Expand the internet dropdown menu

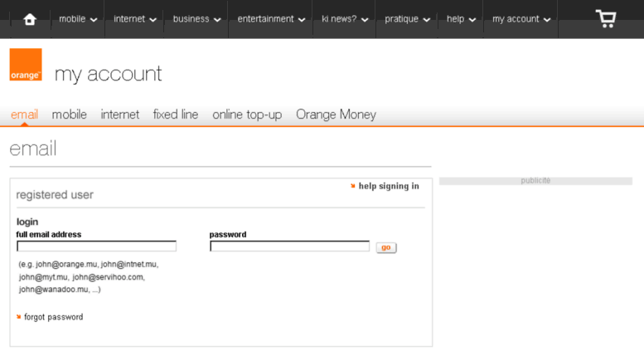[x=135, y=19]
